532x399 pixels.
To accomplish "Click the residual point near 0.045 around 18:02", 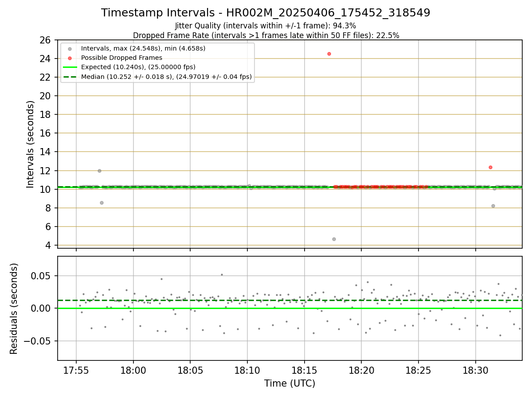I will [x=161, y=279].
